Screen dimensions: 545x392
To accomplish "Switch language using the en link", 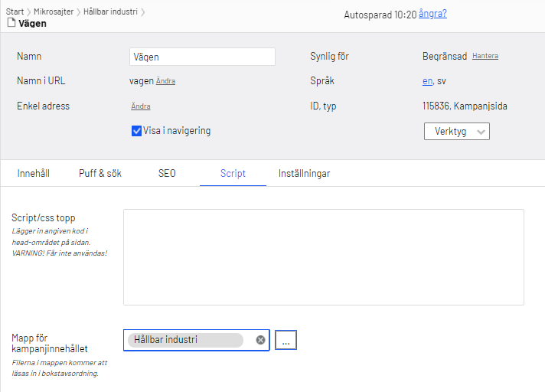I will click(x=426, y=81).
